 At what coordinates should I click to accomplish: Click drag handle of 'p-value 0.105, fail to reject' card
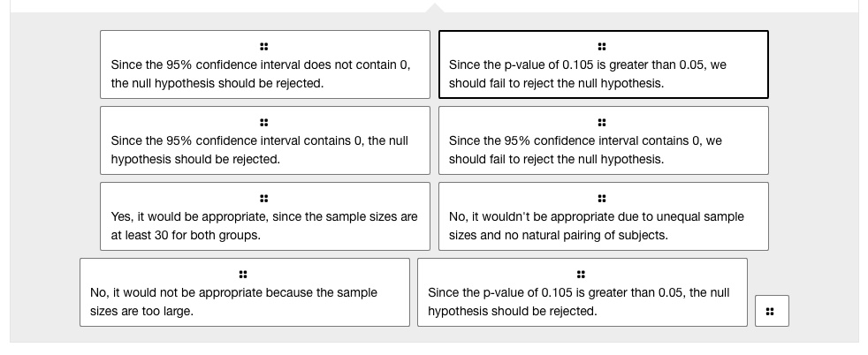[602, 46]
